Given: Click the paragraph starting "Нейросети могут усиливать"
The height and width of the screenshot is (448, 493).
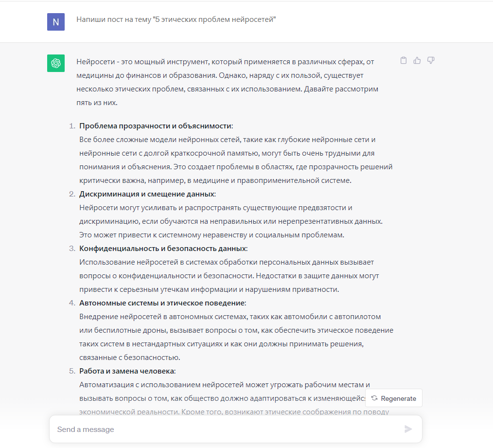Looking at the screenshot, I should 230,221.
